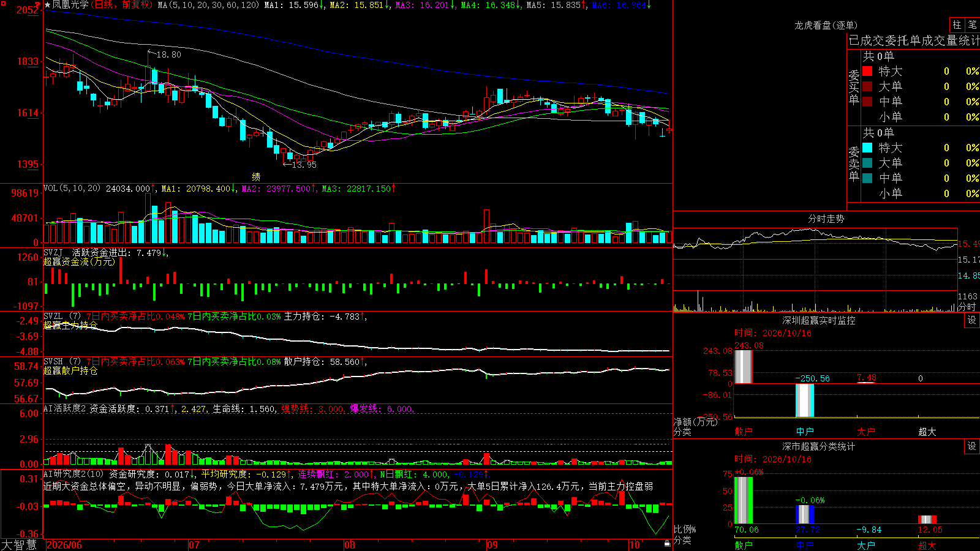
Task: Click the 龙虎看盘(逐单) panel title
Action: (826, 25)
